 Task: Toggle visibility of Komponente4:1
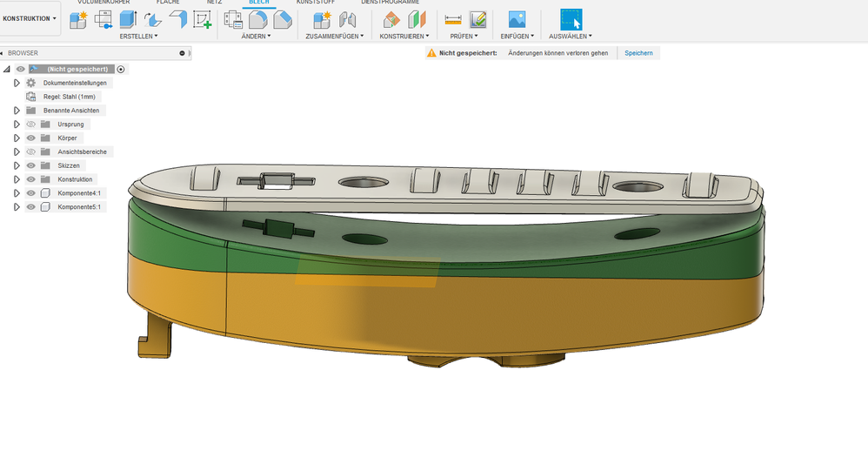coord(31,192)
